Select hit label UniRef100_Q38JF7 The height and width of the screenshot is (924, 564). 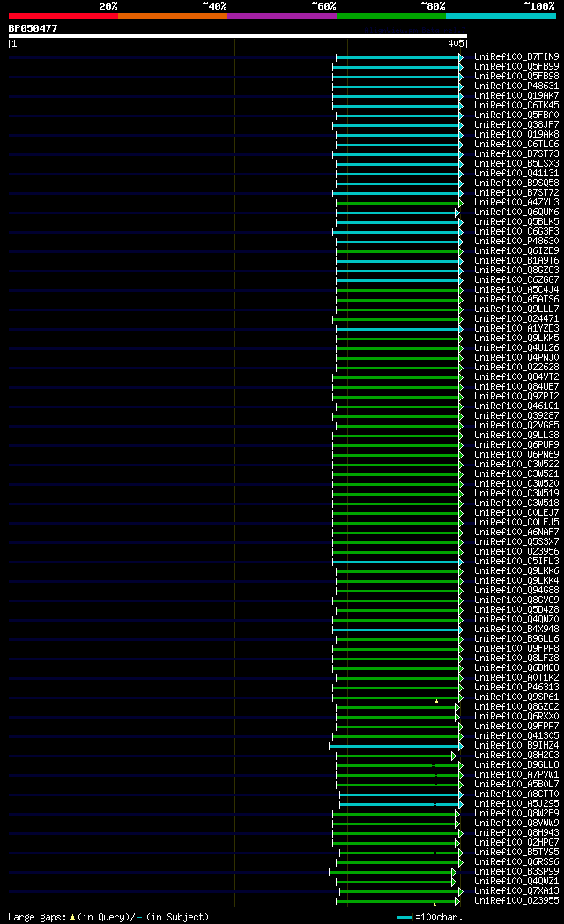pyautogui.click(x=517, y=125)
